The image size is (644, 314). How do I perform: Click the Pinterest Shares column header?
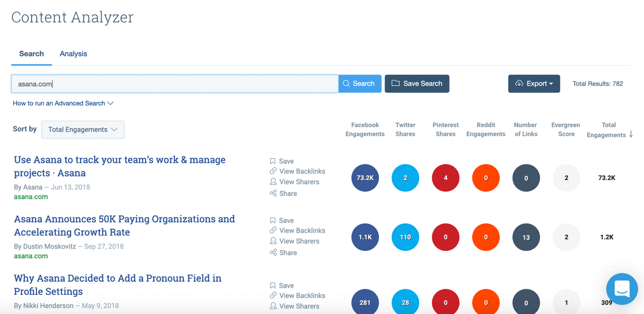pyautogui.click(x=445, y=130)
